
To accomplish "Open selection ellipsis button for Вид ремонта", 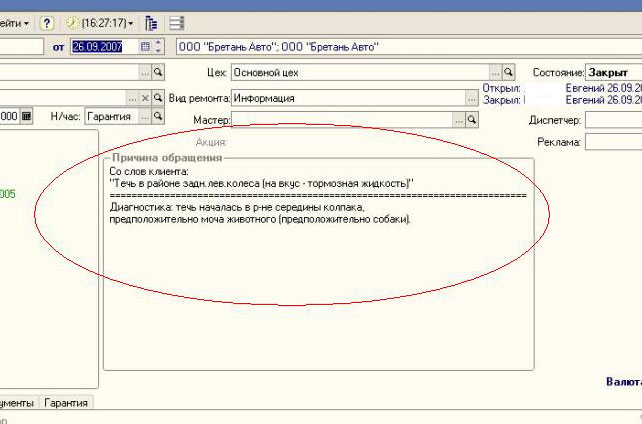I will point(472,98).
